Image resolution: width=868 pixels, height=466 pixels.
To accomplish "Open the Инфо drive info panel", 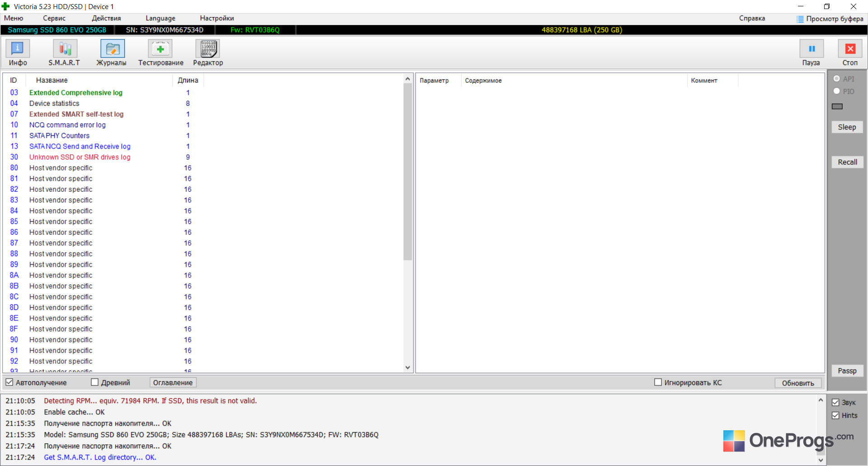I will tap(18, 53).
